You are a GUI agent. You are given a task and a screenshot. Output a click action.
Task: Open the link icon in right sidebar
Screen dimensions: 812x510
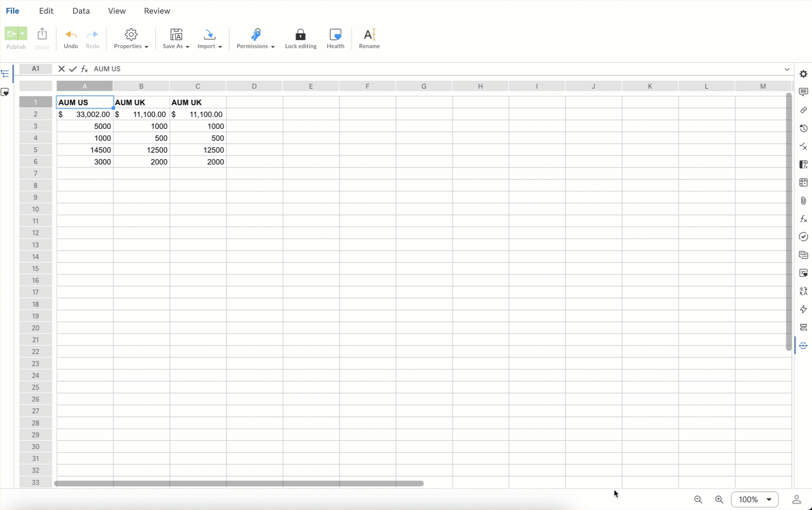pos(804,110)
